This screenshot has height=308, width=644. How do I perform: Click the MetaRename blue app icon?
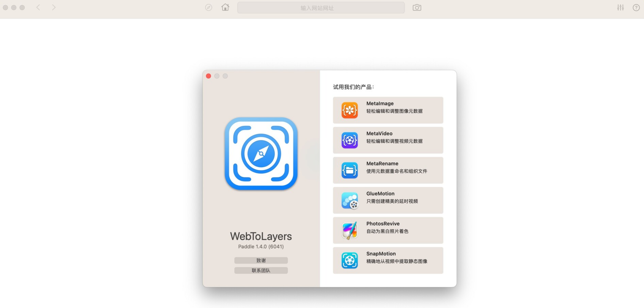coord(349,170)
